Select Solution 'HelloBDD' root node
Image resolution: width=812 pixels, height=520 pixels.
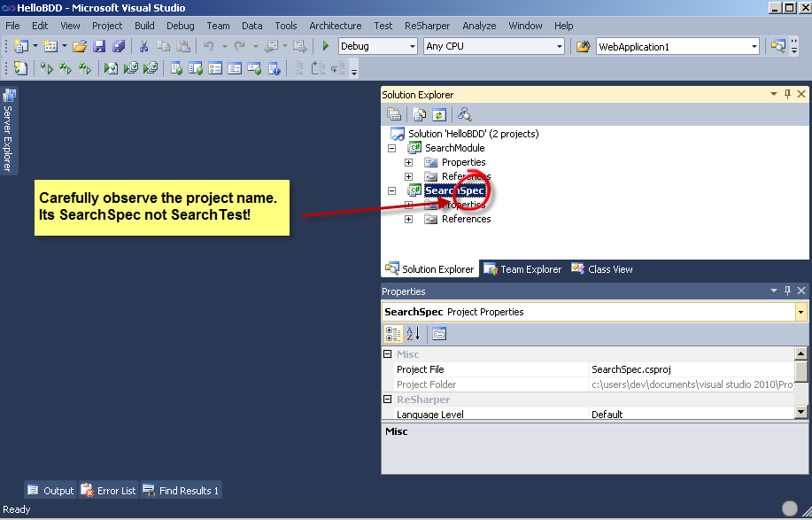click(474, 134)
